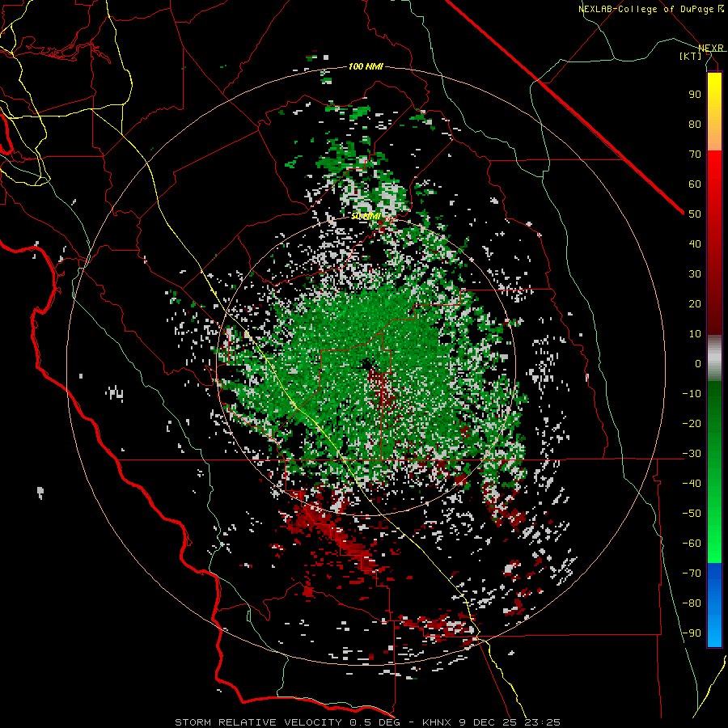
Task: Click the KT units label above scale
Action: (691, 56)
